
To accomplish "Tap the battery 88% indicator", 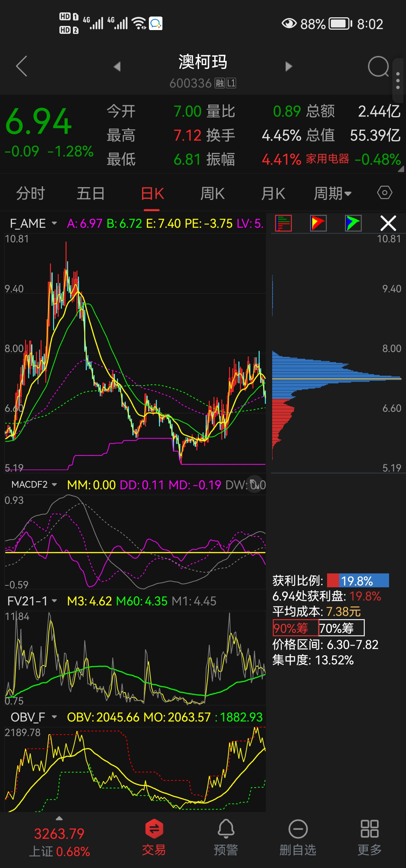I will point(326,24).
